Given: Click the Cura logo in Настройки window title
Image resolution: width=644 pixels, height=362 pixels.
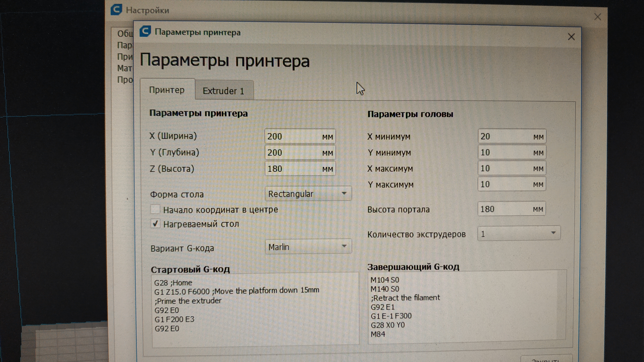Looking at the screenshot, I should [117, 9].
